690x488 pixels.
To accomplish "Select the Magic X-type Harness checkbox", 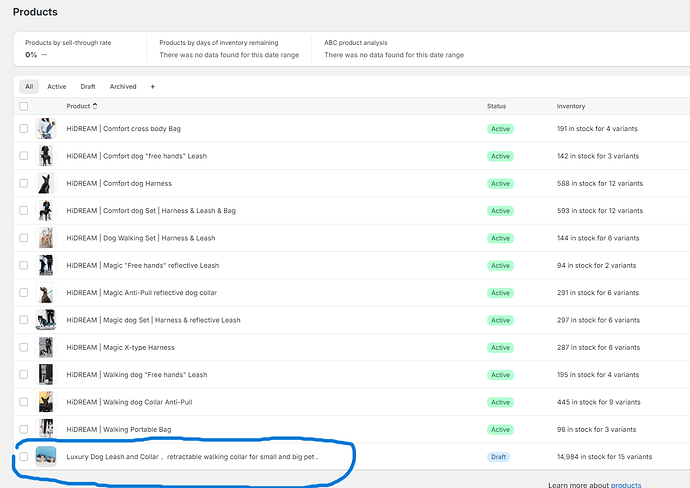I will [x=24, y=347].
